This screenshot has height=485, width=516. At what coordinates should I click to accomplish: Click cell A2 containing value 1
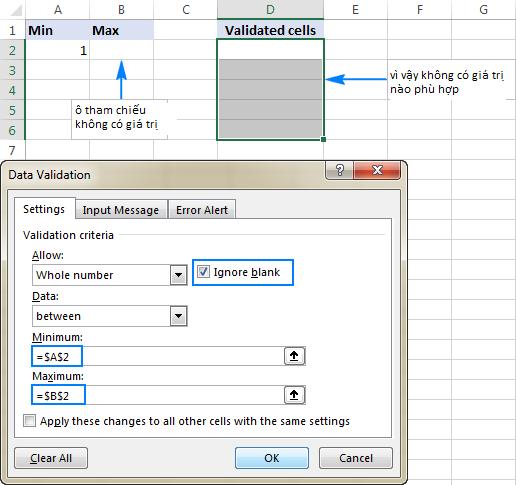pos(58,50)
